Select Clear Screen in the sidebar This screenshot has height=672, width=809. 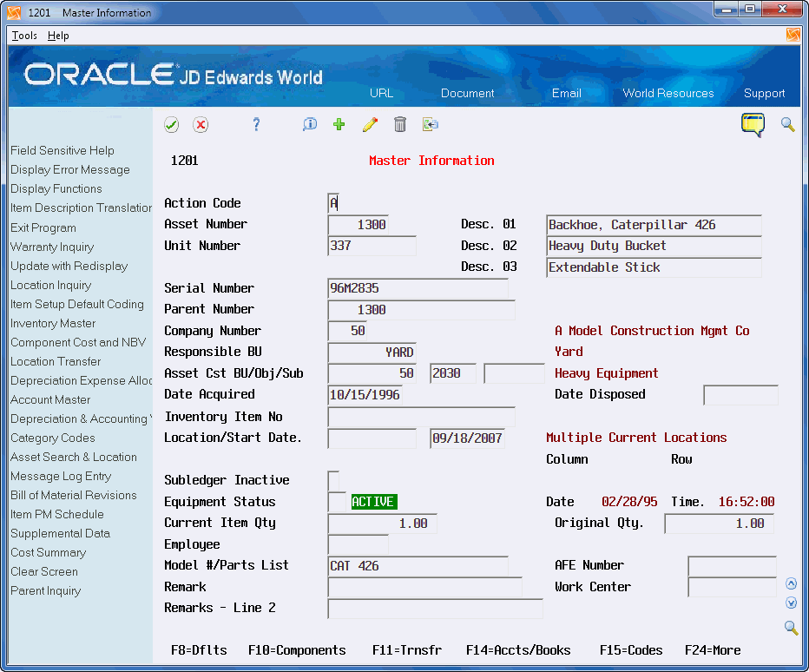43,571
